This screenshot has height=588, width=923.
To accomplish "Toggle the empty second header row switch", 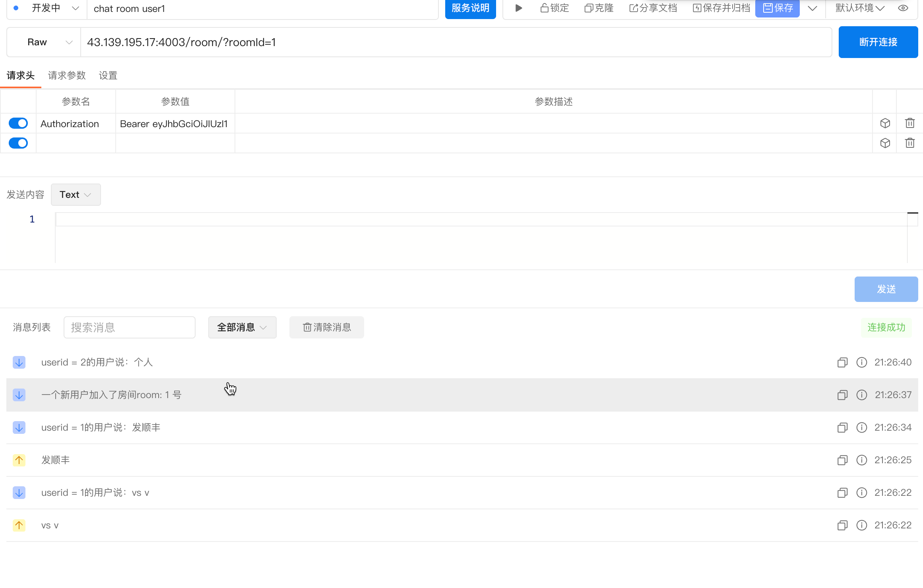I will coord(18,143).
